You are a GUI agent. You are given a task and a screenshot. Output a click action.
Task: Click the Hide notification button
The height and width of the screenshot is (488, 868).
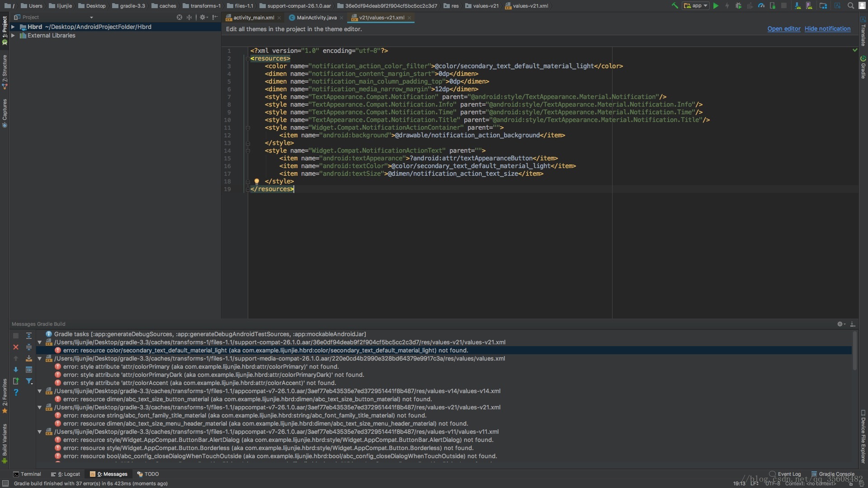[x=827, y=28]
